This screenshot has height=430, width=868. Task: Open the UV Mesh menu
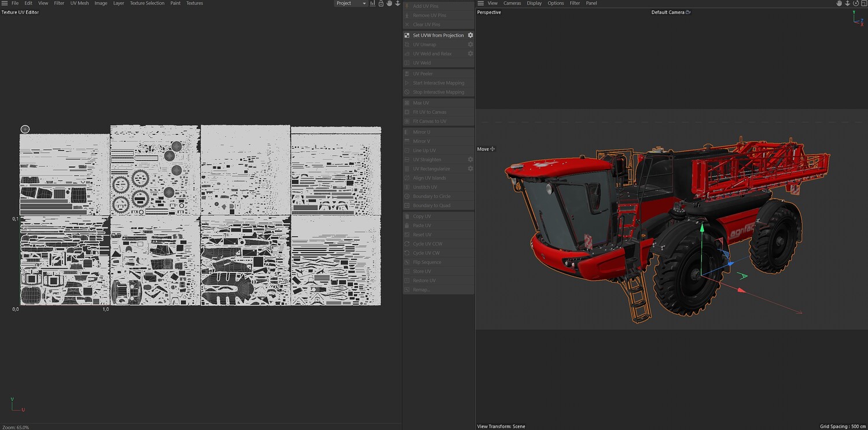tap(80, 3)
